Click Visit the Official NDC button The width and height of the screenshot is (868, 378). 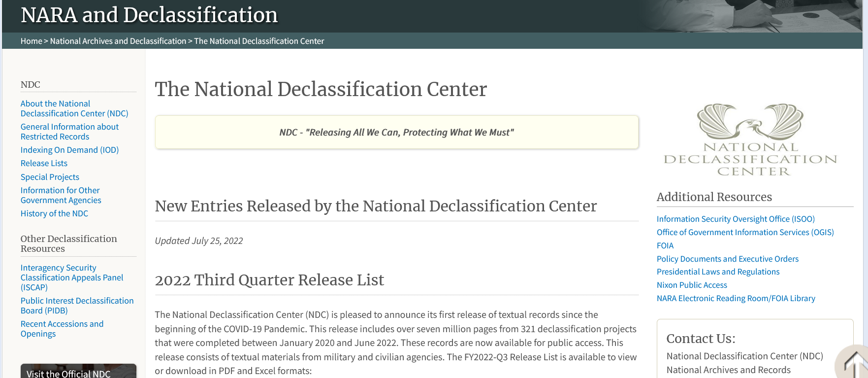point(78,371)
